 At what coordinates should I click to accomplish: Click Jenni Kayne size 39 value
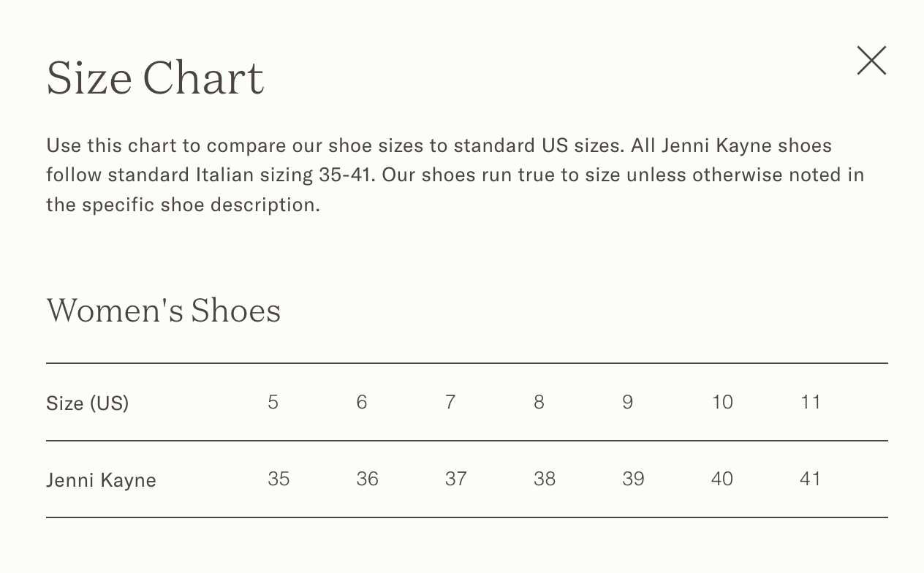click(x=633, y=479)
